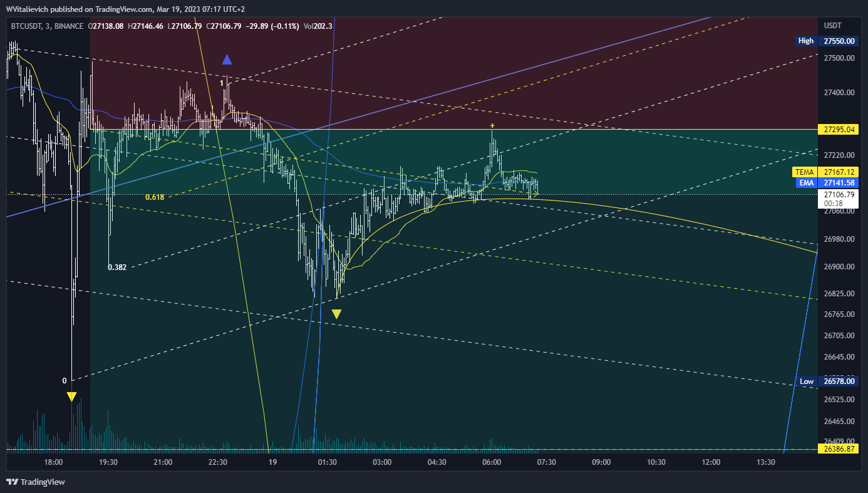This screenshot has width=868, height=493.
Task: Click the TEMA indicator tag
Action: [x=805, y=172]
